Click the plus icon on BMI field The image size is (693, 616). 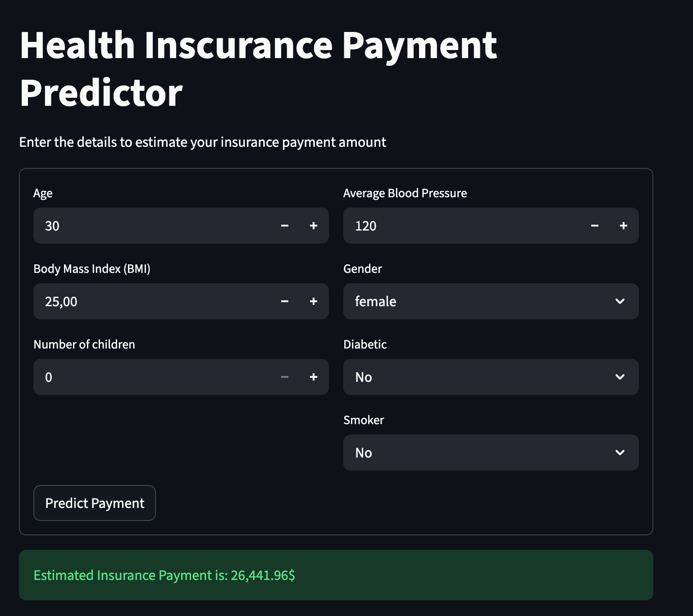pyautogui.click(x=314, y=301)
